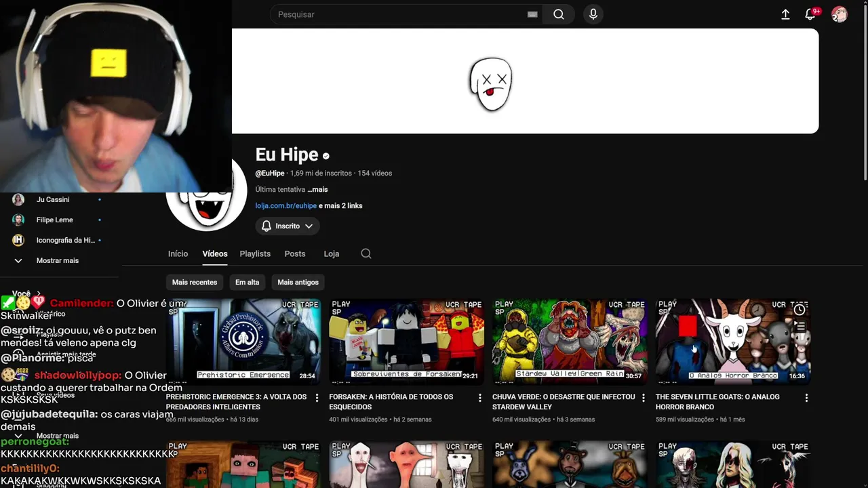Play second-row pale long-faced figures thumbnail
This screenshot has width=868, height=488.
pos(407,464)
